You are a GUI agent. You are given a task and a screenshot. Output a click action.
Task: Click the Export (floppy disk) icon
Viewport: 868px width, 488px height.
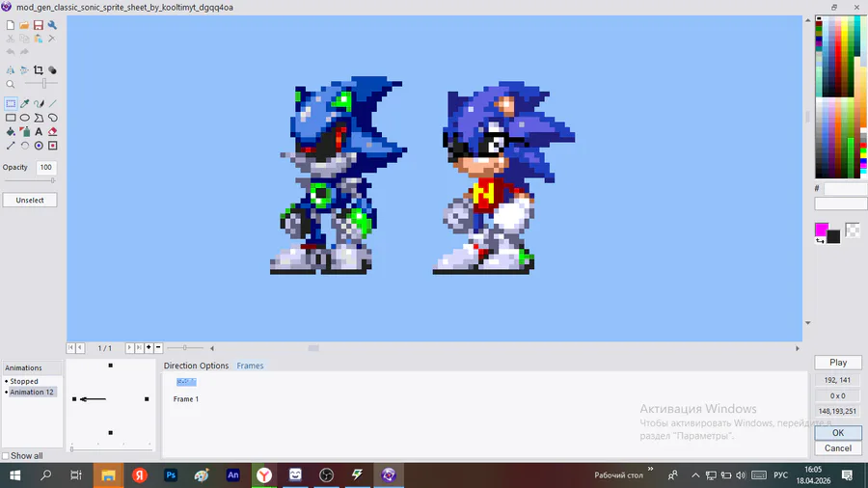(x=39, y=25)
